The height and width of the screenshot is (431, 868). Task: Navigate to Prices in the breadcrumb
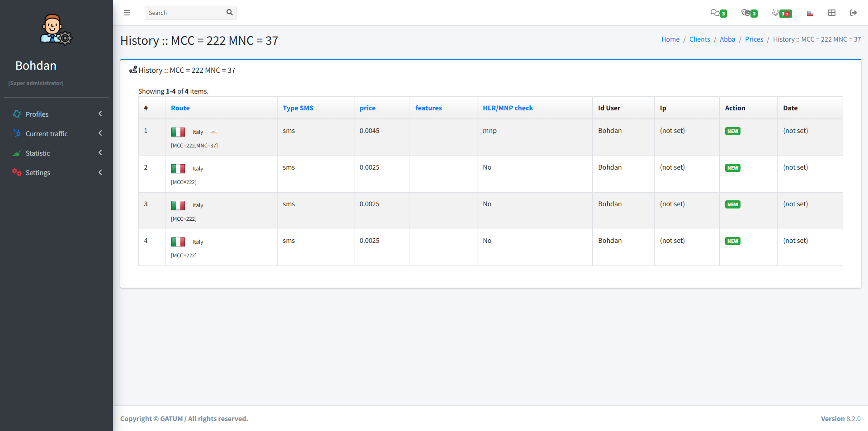click(x=754, y=39)
